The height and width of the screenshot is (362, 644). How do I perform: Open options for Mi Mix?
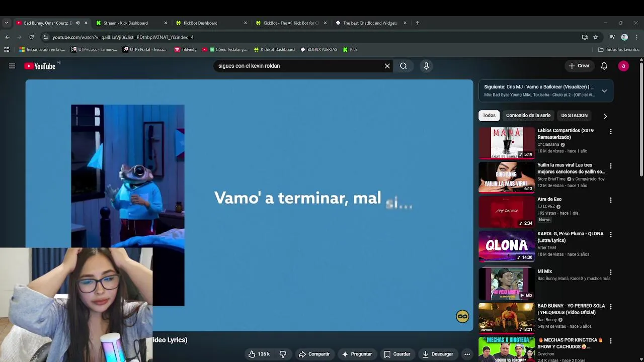(611, 272)
